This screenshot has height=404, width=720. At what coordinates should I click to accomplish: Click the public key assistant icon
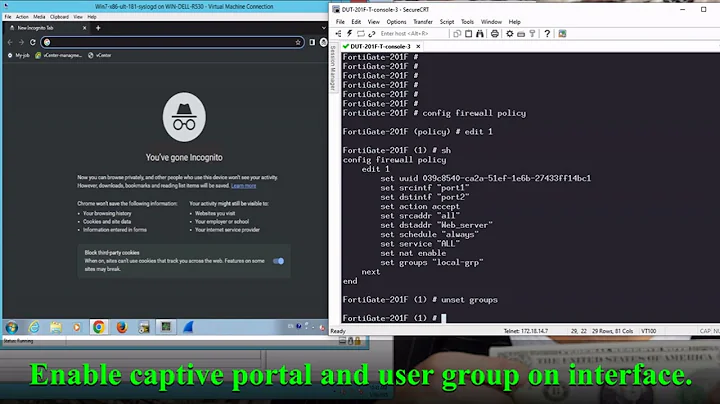point(532,34)
